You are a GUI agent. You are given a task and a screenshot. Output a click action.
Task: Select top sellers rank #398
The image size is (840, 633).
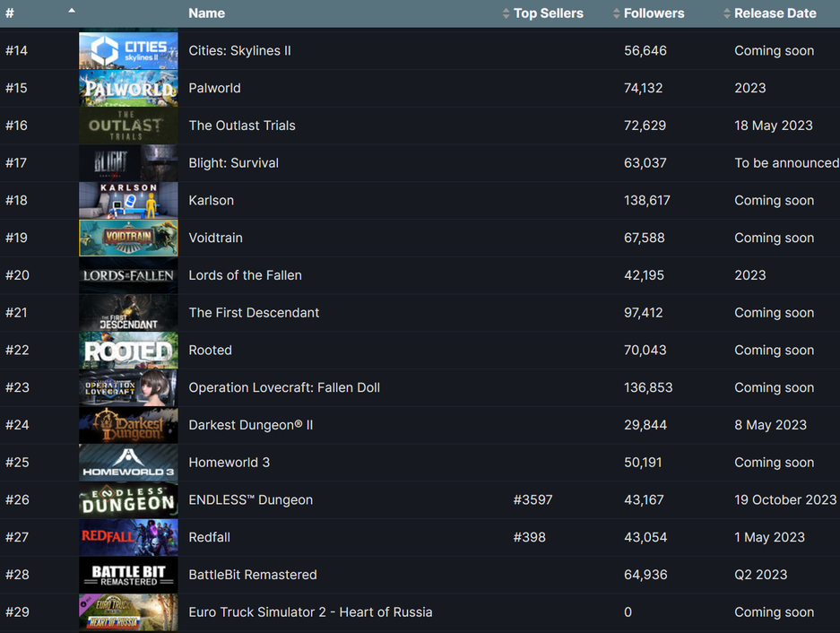[529, 538]
